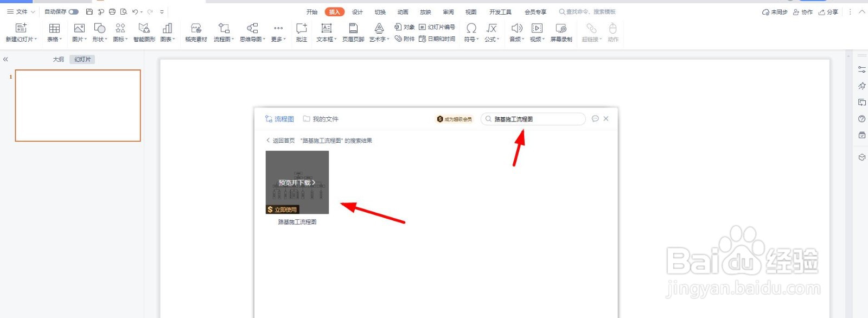Switch to the 动画 ribbon tab
This screenshot has width=868, height=318.
click(403, 12)
